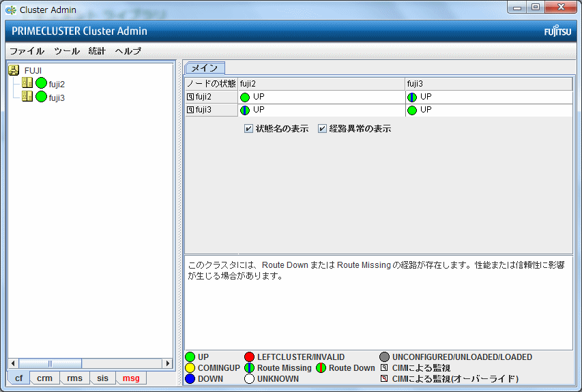This screenshot has width=582, height=392.
Task: Click the Fujitsu logo in the header
Action: 557,31
